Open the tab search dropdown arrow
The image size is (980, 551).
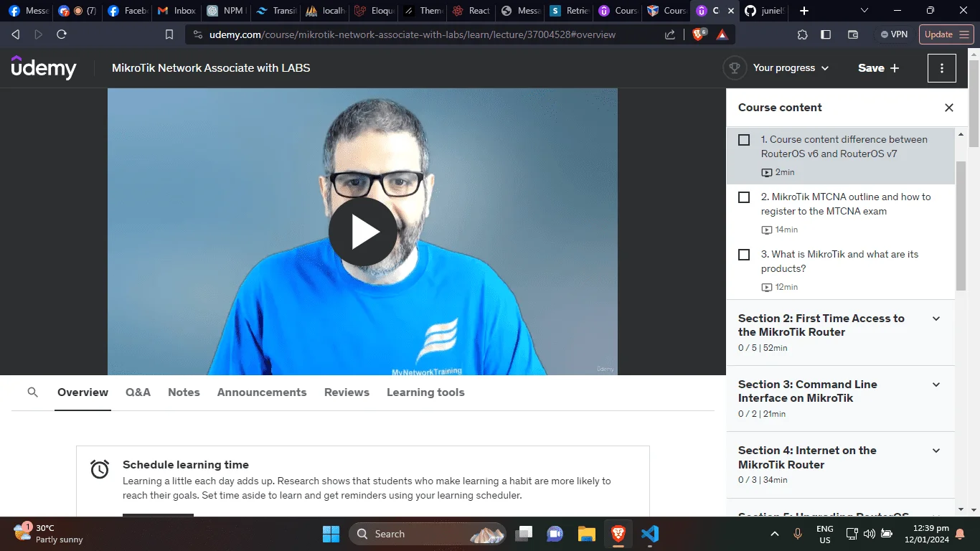[x=864, y=11]
